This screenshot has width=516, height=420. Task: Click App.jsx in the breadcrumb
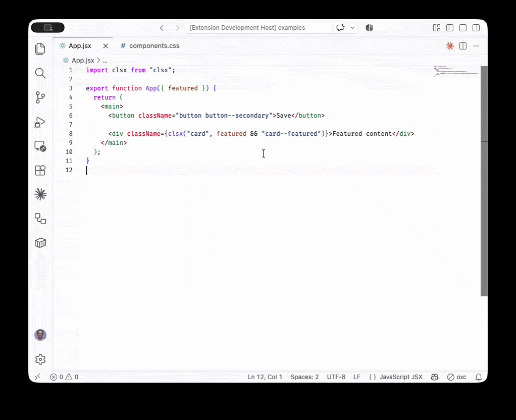tap(83, 60)
